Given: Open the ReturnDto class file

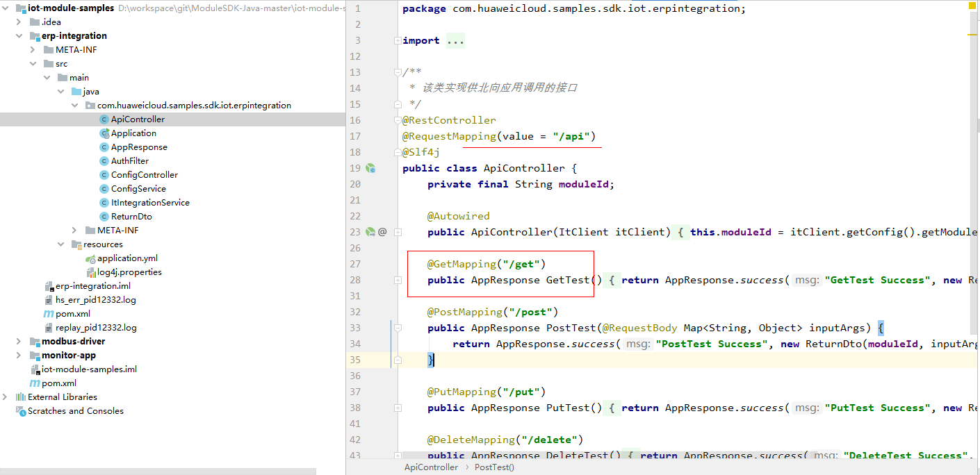Looking at the screenshot, I should (131, 217).
